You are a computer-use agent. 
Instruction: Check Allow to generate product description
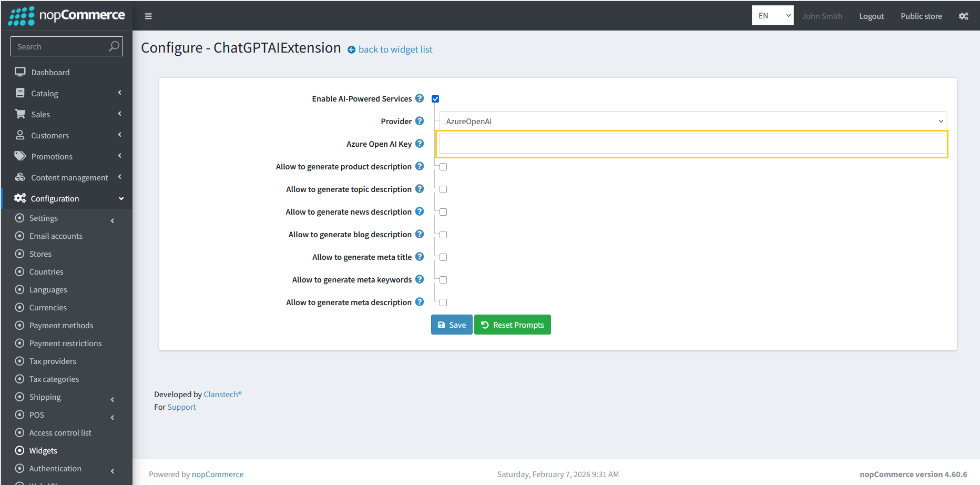pyautogui.click(x=443, y=166)
